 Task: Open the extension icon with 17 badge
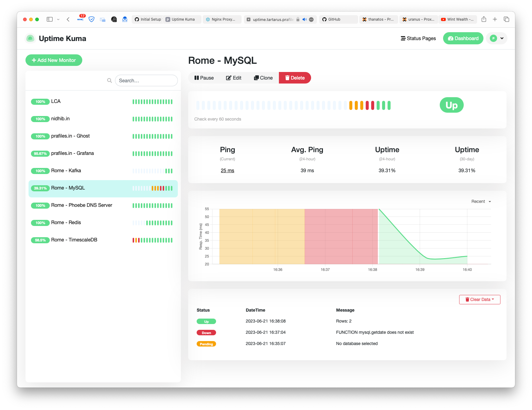pos(80,19)
